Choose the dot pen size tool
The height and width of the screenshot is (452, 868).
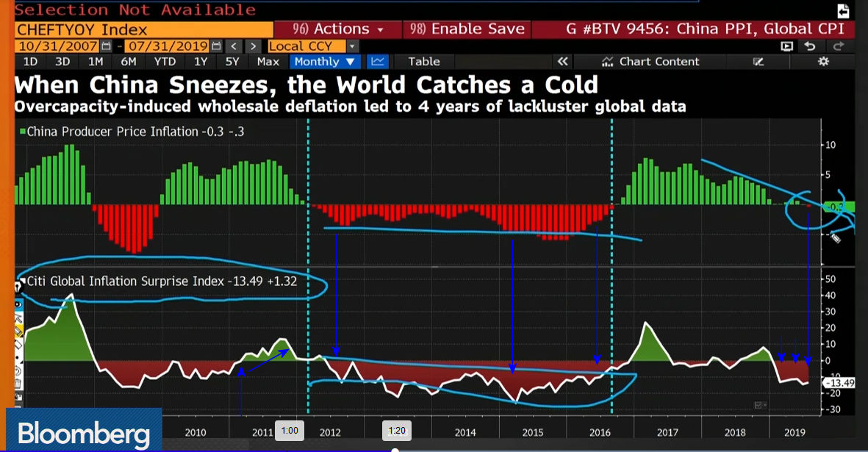(x=18, y=358)
